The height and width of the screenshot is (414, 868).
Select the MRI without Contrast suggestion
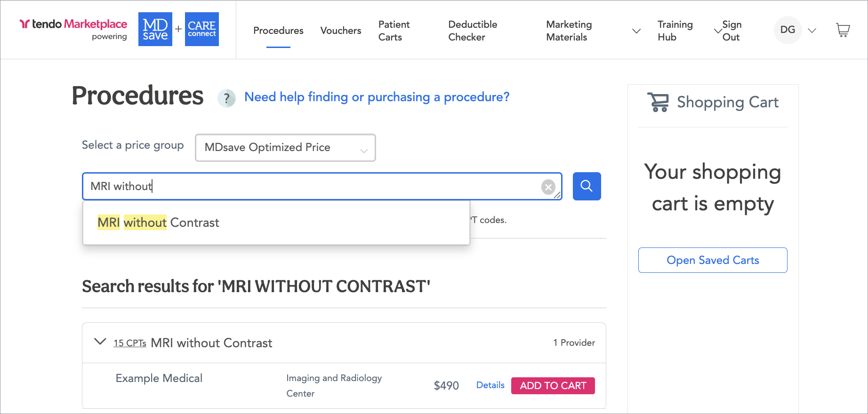pyautogui.click(x=159, y=223)
